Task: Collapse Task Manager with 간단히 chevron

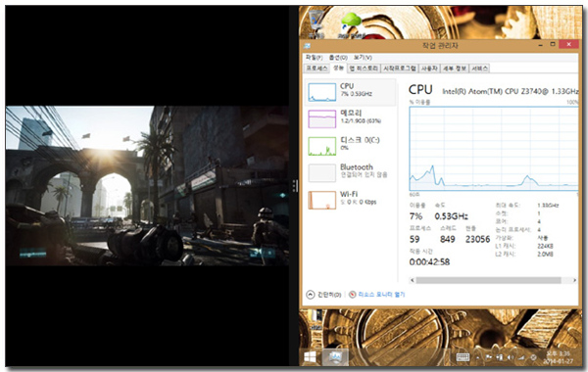Action: pos(310,295)
